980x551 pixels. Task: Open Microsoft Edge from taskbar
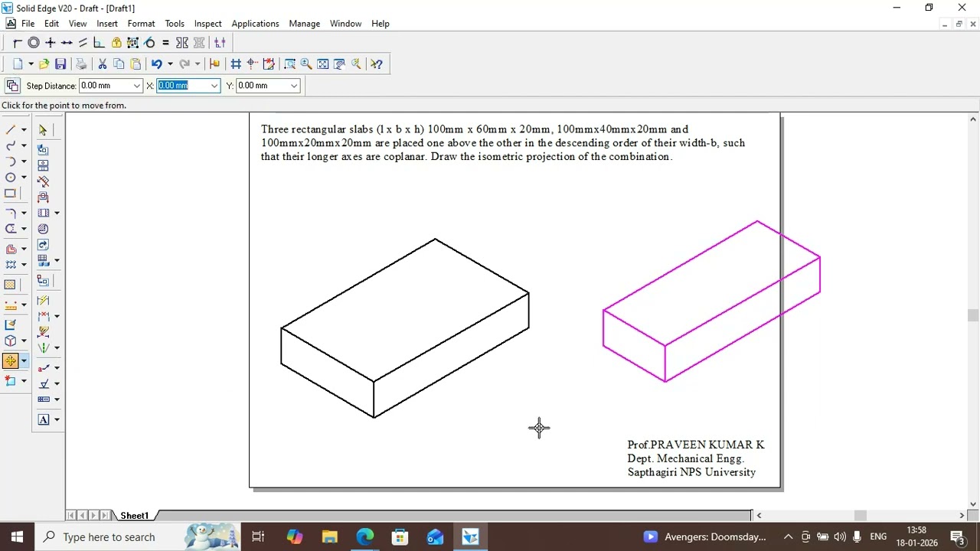(364, 536)
